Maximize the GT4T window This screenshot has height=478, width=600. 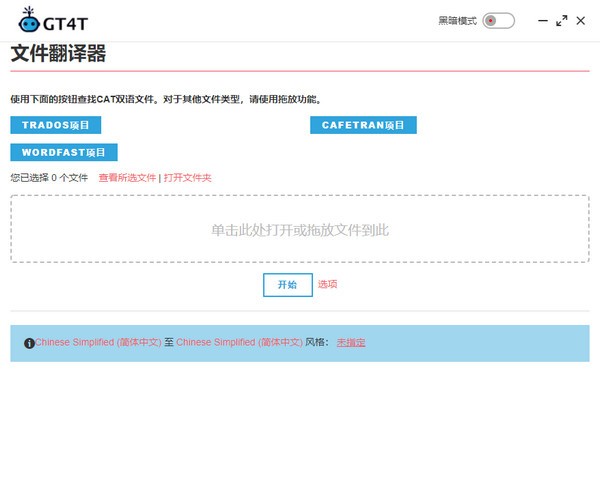[x=561, y=21]
